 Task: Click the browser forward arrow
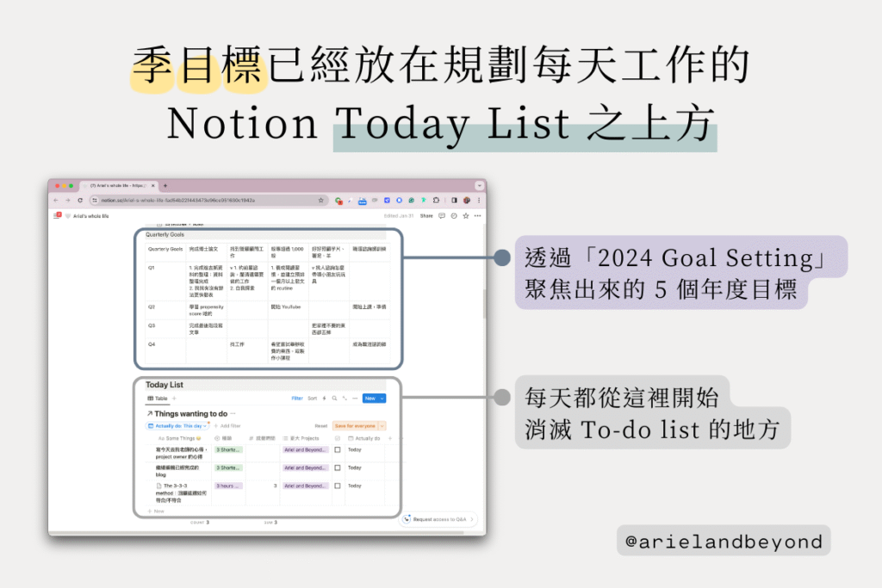point(67,201)
